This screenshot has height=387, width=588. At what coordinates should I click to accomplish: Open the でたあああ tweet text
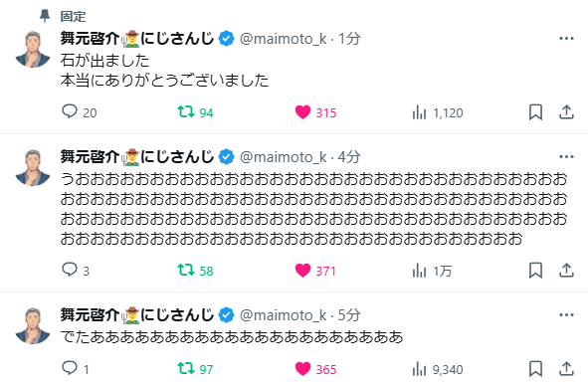tap(232, 336)
